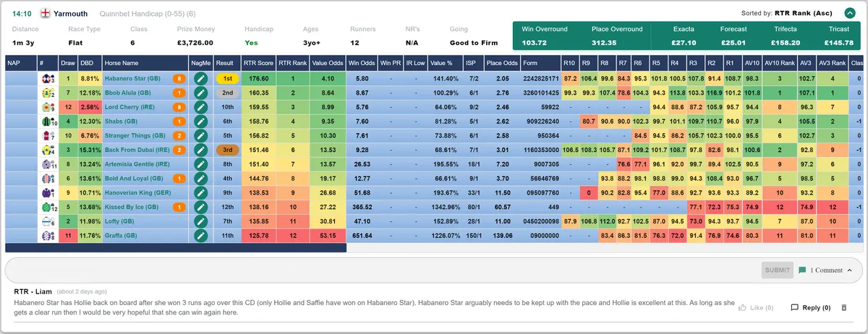868x334 pixels.
Task: Click the horizontal scrollbar under the table
Action: click(x=176, y=247)
